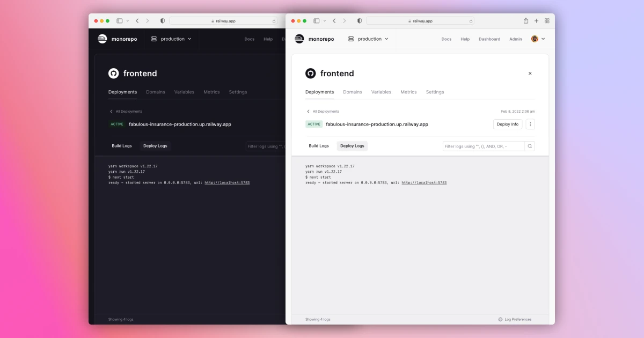Click GitHub icon beside frontend, dark window

[114, 74]
